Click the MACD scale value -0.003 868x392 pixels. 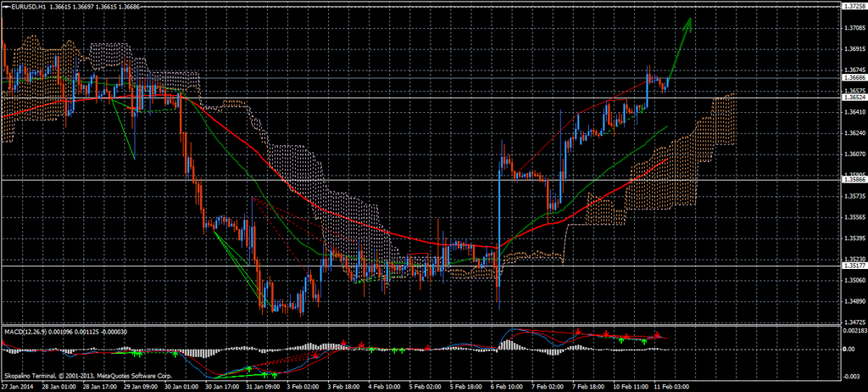tap(852, 377)
